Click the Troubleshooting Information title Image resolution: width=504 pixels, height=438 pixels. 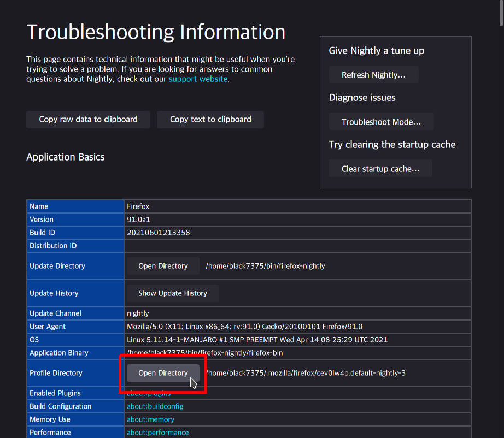[156, 32]
